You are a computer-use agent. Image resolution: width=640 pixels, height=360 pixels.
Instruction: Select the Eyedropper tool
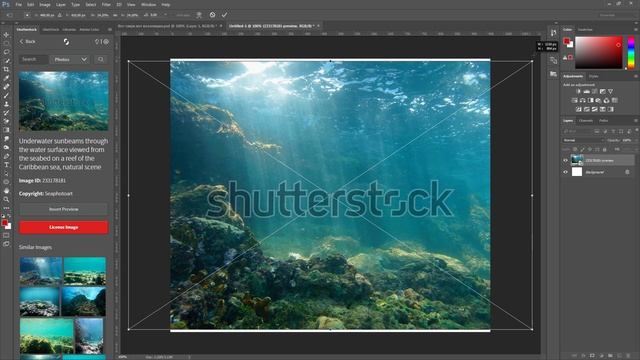click(6, 78)
